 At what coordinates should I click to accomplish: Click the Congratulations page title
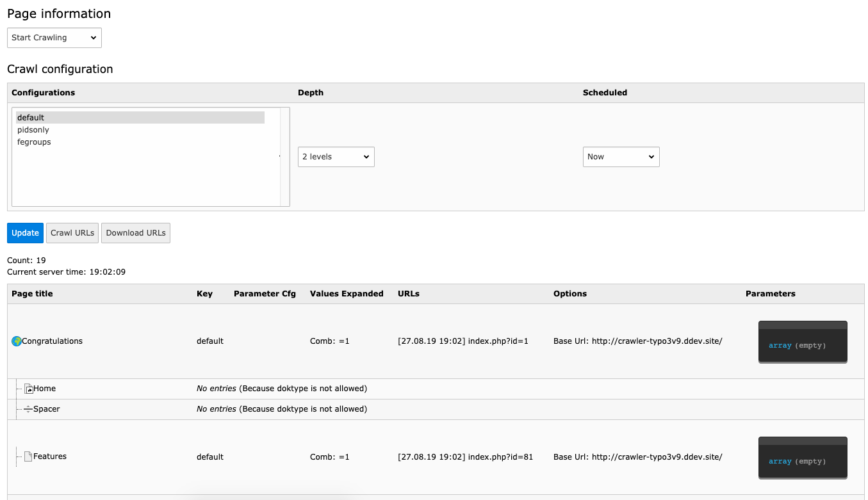point(53,341)
